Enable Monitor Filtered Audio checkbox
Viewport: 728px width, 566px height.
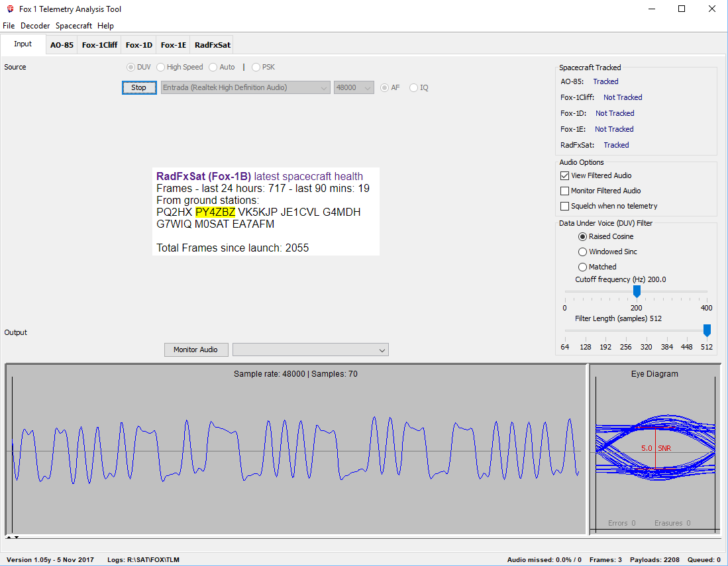coord(565,191)
